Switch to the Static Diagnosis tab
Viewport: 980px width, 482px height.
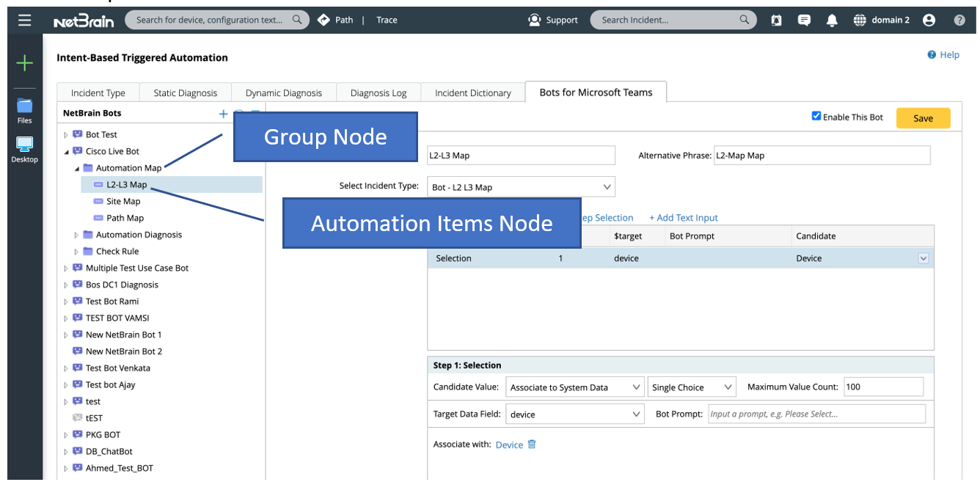click(186, 93)
